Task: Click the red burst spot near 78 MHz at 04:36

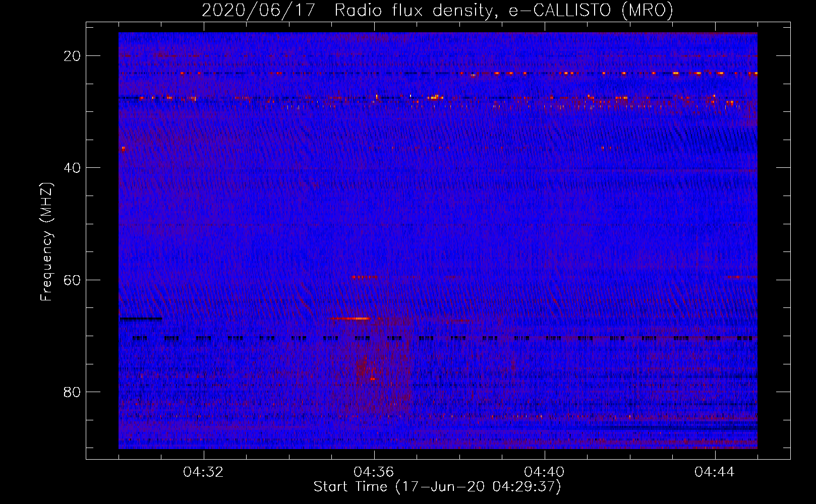Action: click(372, 379)
